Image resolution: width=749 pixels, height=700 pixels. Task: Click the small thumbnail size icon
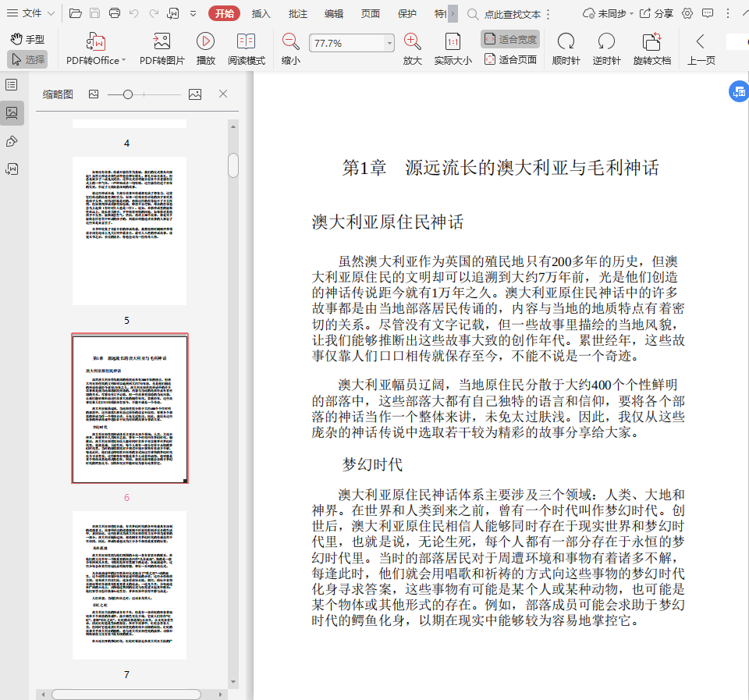click(x=94, y=94)
